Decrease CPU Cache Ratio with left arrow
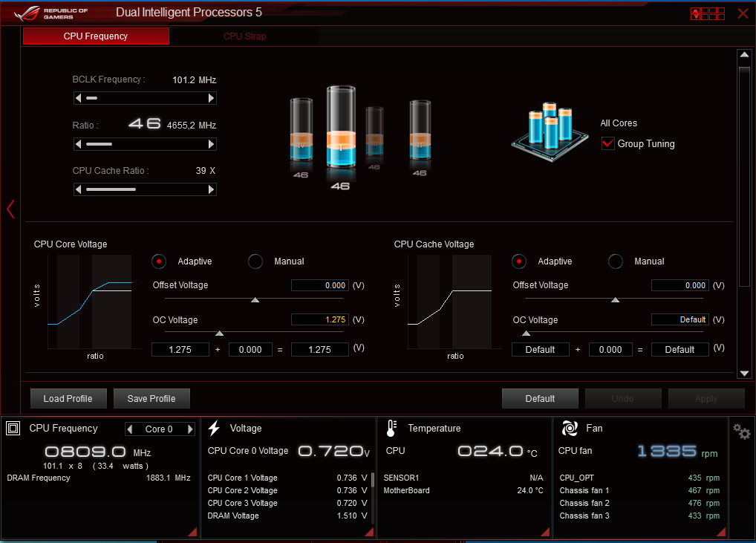756x543 pixels. [x=79, y=189]
